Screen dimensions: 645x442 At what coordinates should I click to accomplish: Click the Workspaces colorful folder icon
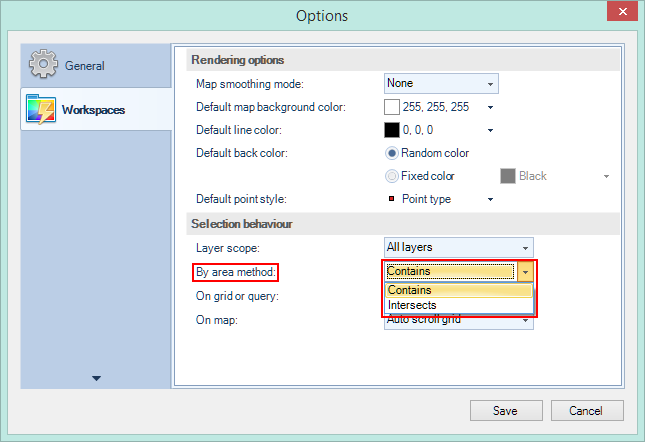pyautogui.click(x=42, y=109)
